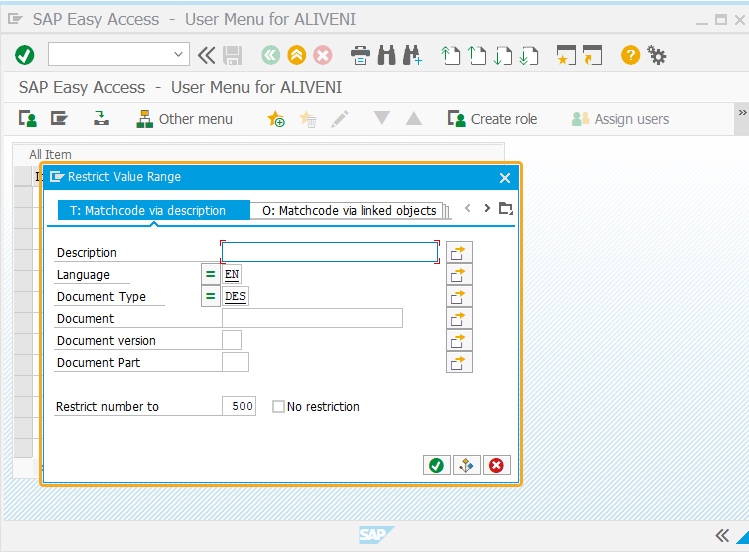Screen dimensions: 749x552
Task: Click the Add to Favorites star icon
Action: [276, 119]
